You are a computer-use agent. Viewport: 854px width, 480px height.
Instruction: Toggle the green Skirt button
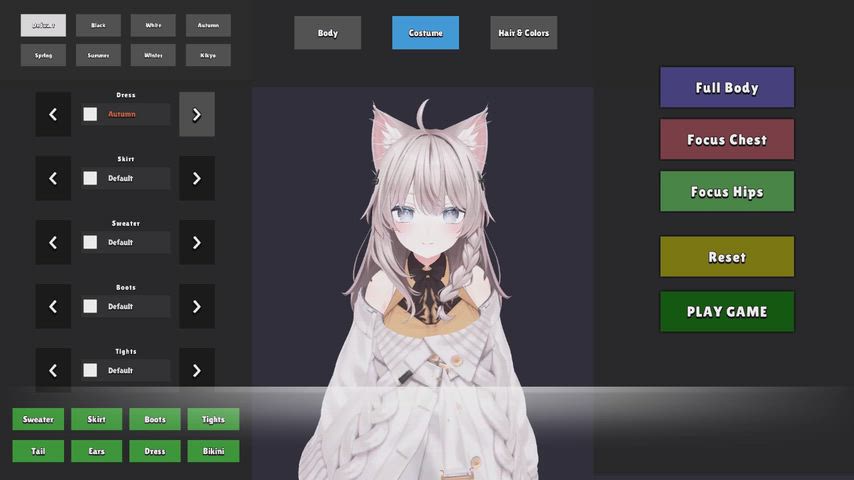coord(96,419)
